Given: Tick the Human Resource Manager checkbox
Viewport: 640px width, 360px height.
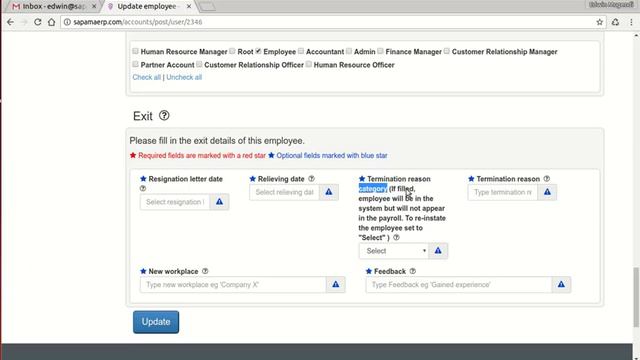Looking at the screenshot, I should tap(136, 51).
